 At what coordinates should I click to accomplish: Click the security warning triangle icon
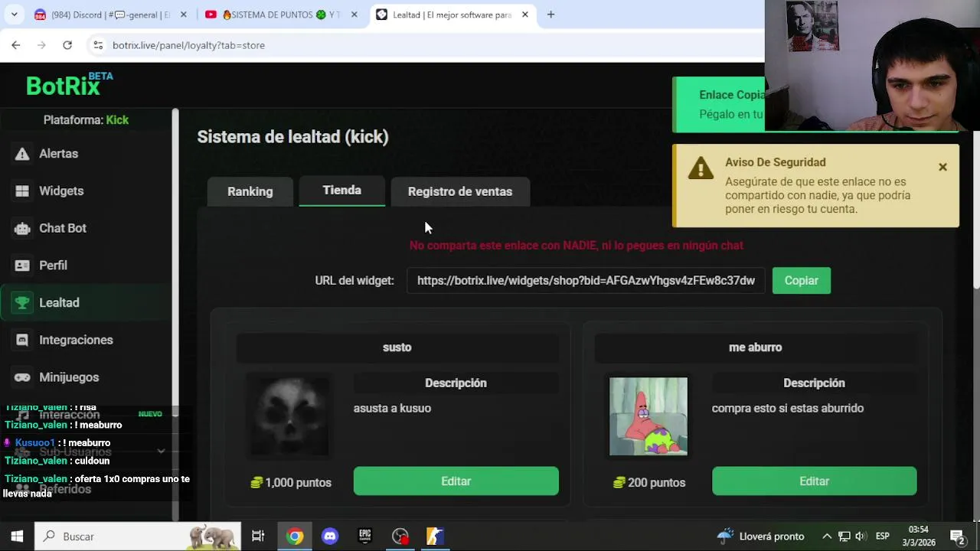(x=701, y=168)
